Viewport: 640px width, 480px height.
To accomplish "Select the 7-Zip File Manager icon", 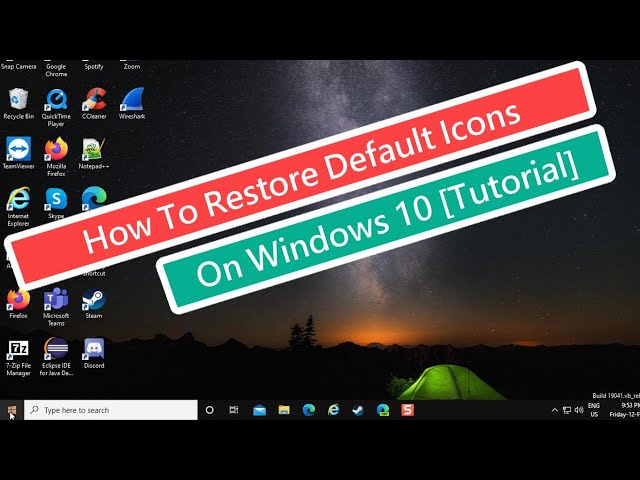I will tap(18, 357).
